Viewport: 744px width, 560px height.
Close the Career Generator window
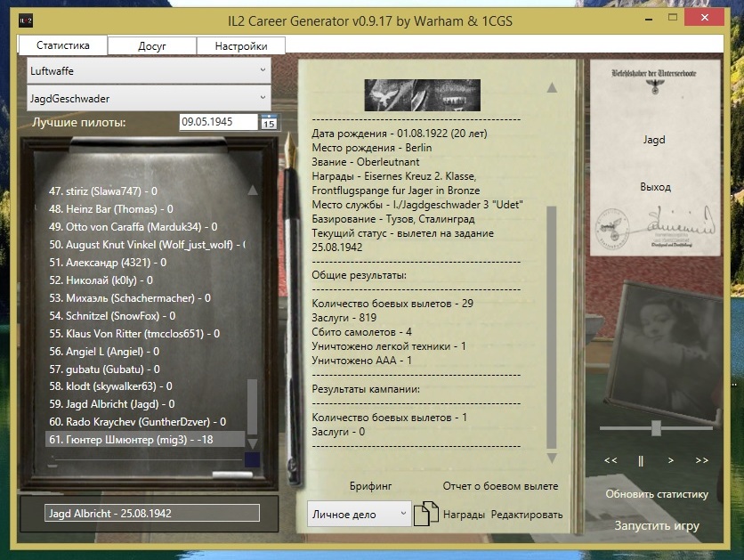[x=705, y=18]
